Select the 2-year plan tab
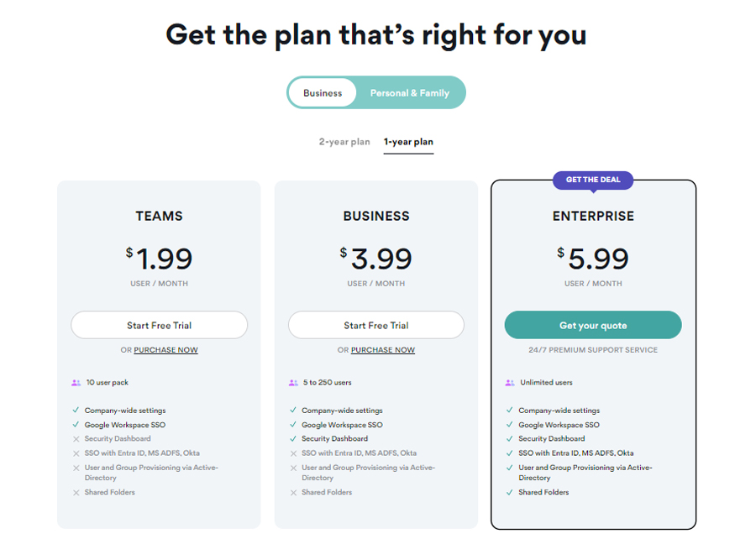Image resolution: width=756 pixels, height=539 pixels. [x=344, y=142]
